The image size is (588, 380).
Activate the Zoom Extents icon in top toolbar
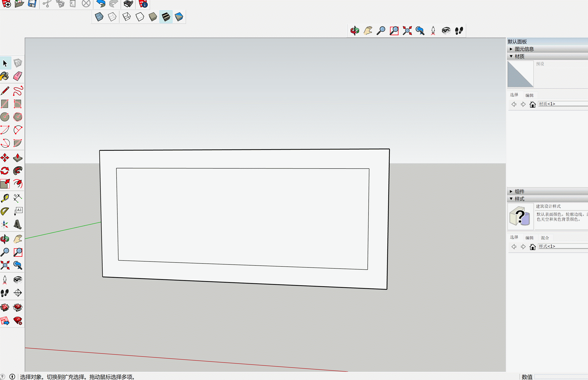[407, 31]
